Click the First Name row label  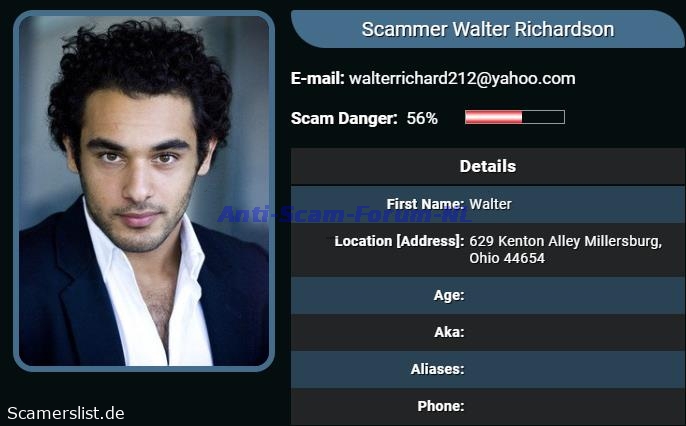(425, 204)
